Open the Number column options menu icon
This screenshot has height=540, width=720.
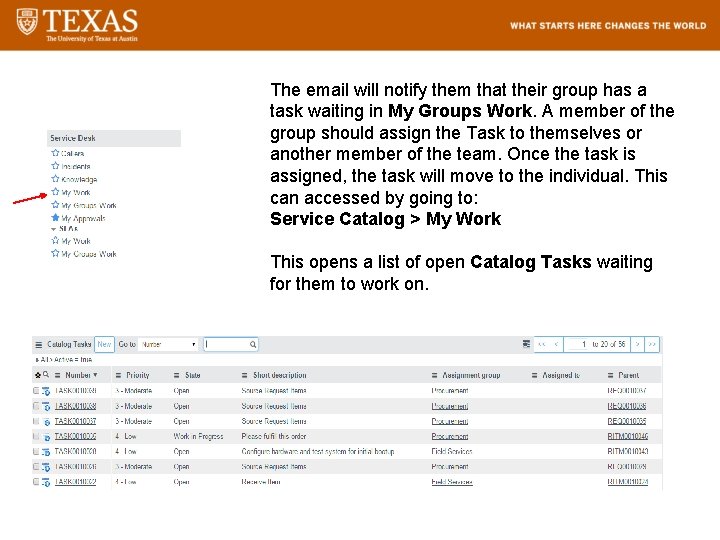57,375
